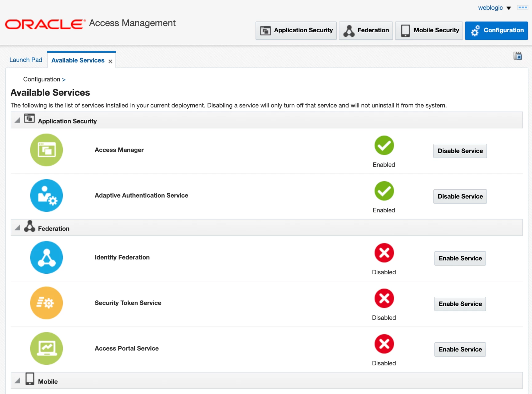The width and height of the screenshot is (532, 394).
Task: Enable the Security Token Service
Action: [460, 304]
